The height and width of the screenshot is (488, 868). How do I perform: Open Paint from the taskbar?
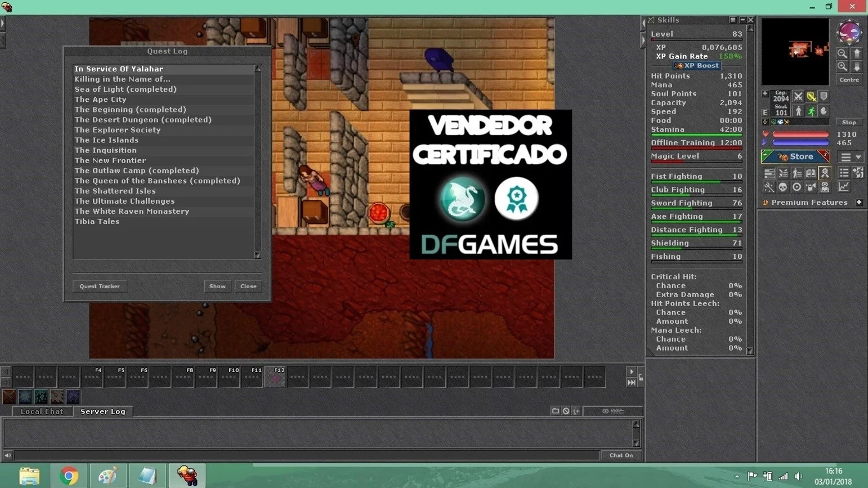108,476
